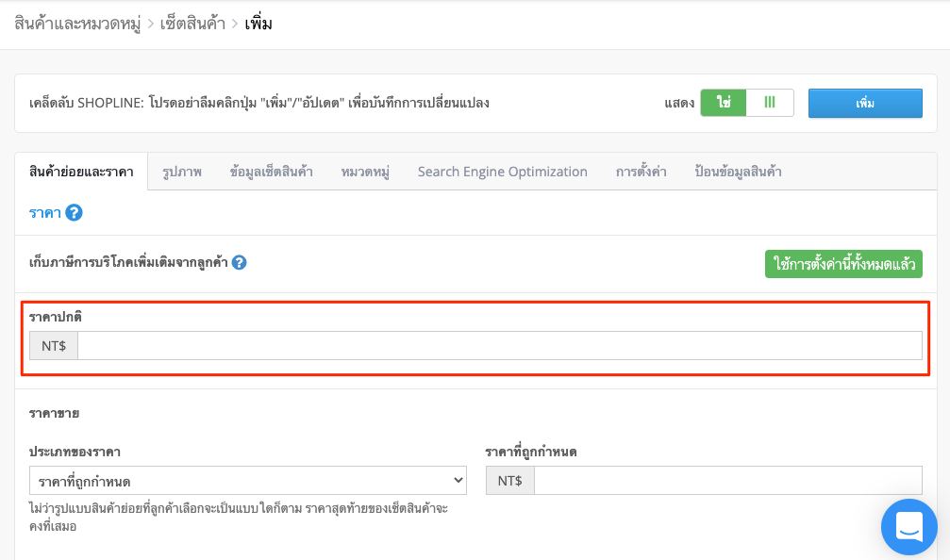This screenshot has height=560, width=950.
Task: Click the ราคาขาย section label
Action: [54, 414]
